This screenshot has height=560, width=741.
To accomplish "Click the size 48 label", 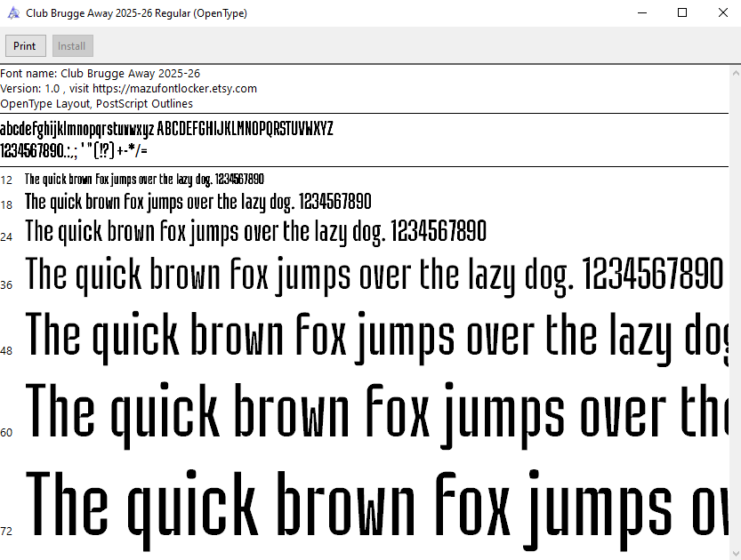I will coord(6,350).
